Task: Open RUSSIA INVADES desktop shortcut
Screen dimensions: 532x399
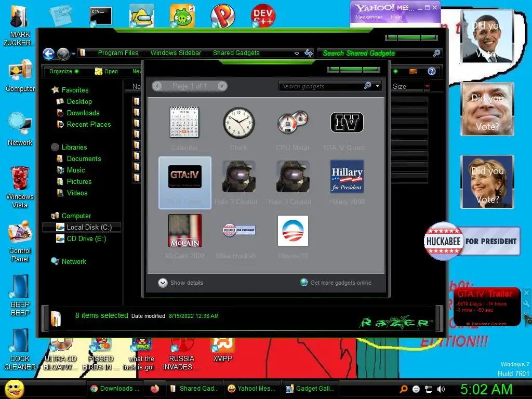Action: pos(181,355)
